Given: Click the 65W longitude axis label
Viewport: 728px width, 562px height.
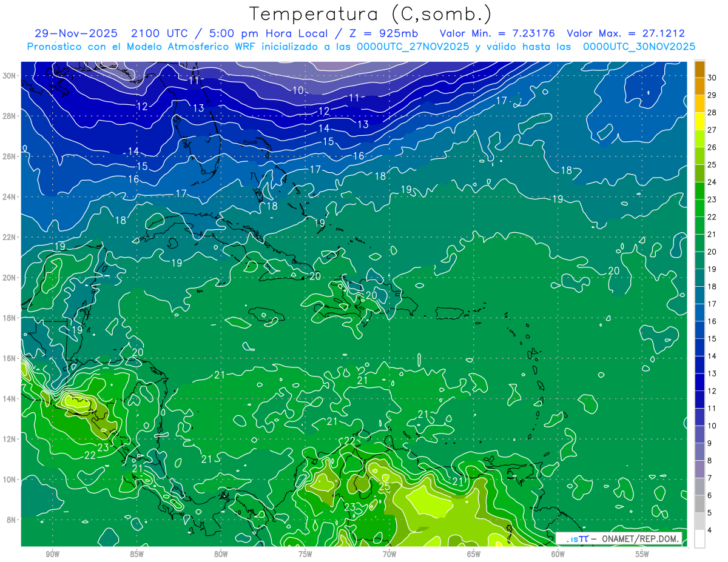Looking at the screenshot, I should point(474,554).
